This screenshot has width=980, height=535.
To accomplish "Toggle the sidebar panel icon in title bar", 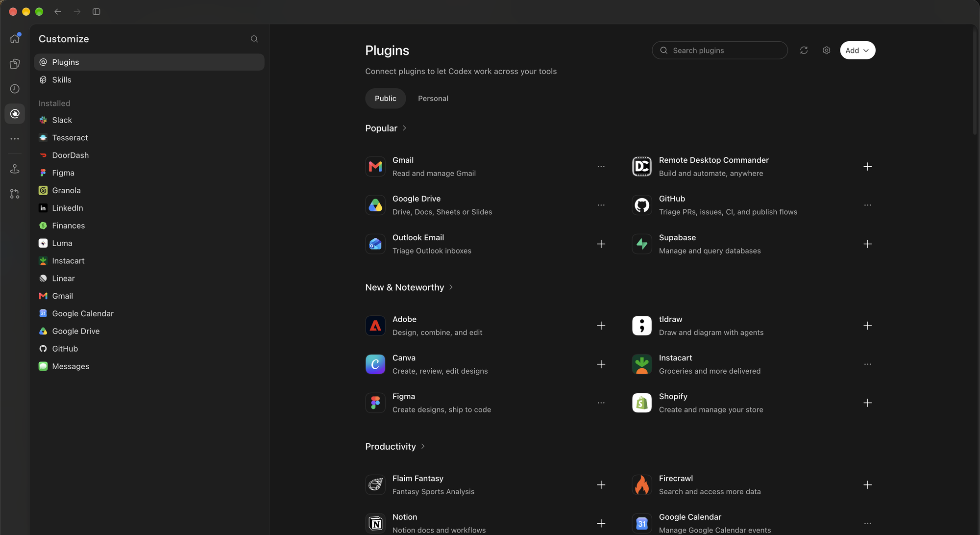I will [97, 12].
